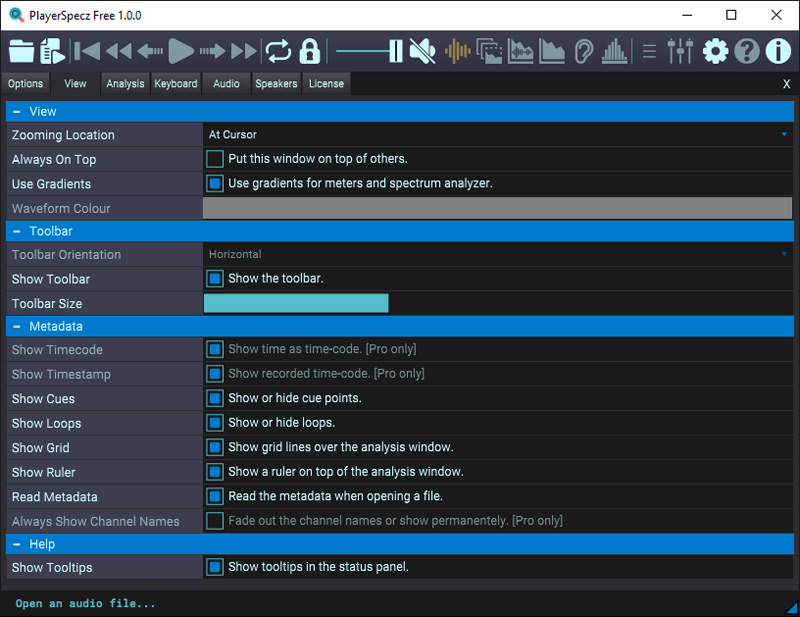Click the mute speaker icon
Viewport: 800px width, 617px height.
pos(422,51)
